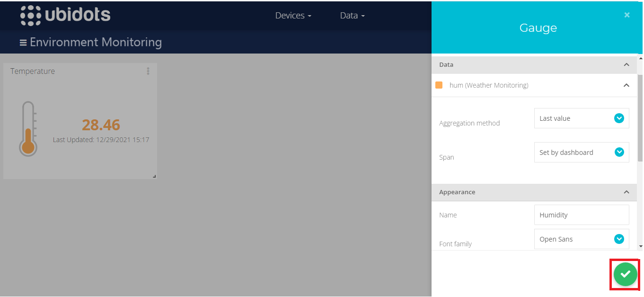This screenshot has width=644, height=297.
Task: Click the thermometer icon in Temperature widget
Action: [28, 129]
